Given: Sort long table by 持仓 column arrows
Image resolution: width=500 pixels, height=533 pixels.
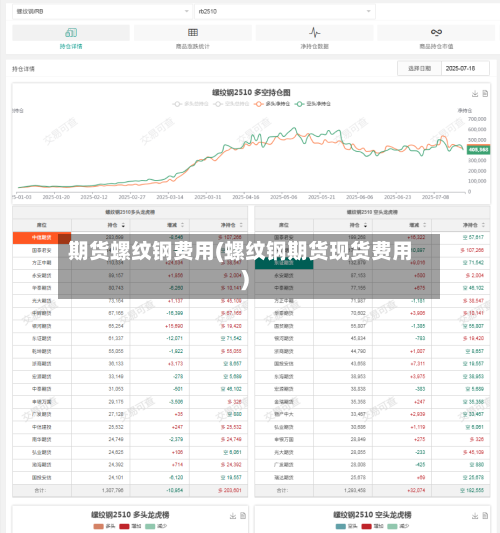Looking at the screenshot, I should click(123, 225).
